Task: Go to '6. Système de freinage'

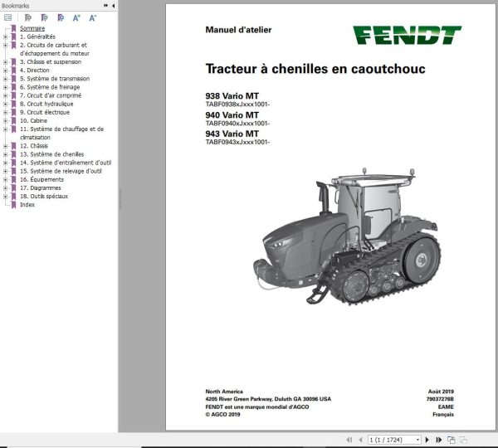Action: (50, 87)
